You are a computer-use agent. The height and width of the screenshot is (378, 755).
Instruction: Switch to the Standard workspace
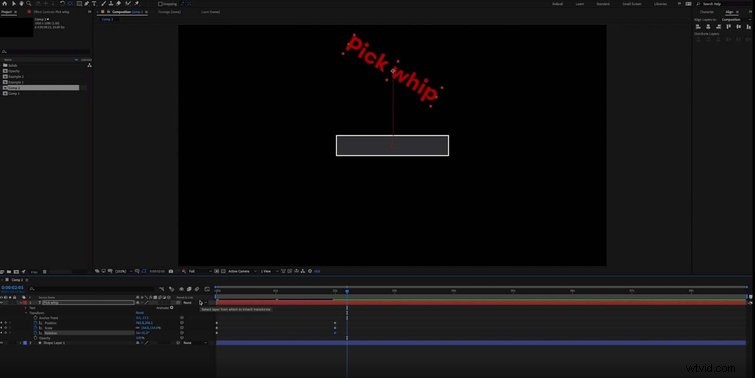click(603, 4)
